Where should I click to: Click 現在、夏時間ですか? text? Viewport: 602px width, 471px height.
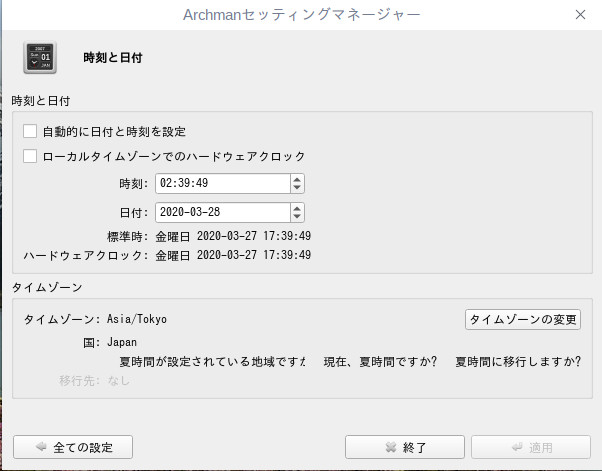click(380, 362)
